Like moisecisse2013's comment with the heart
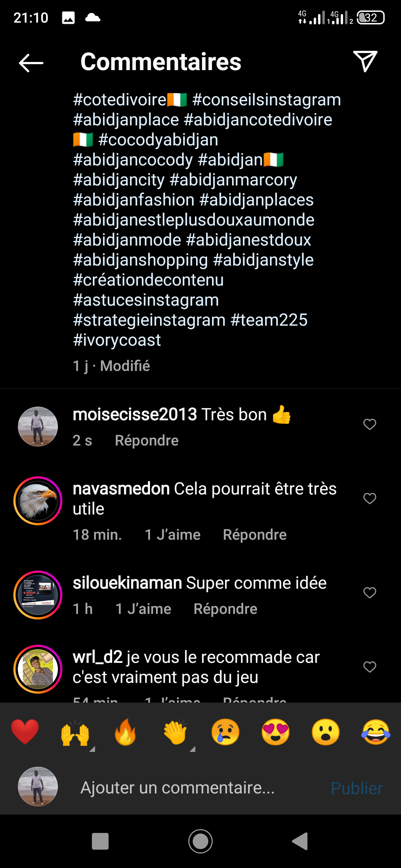Screen dimensions: 401x868 click(x=369, y=424)
